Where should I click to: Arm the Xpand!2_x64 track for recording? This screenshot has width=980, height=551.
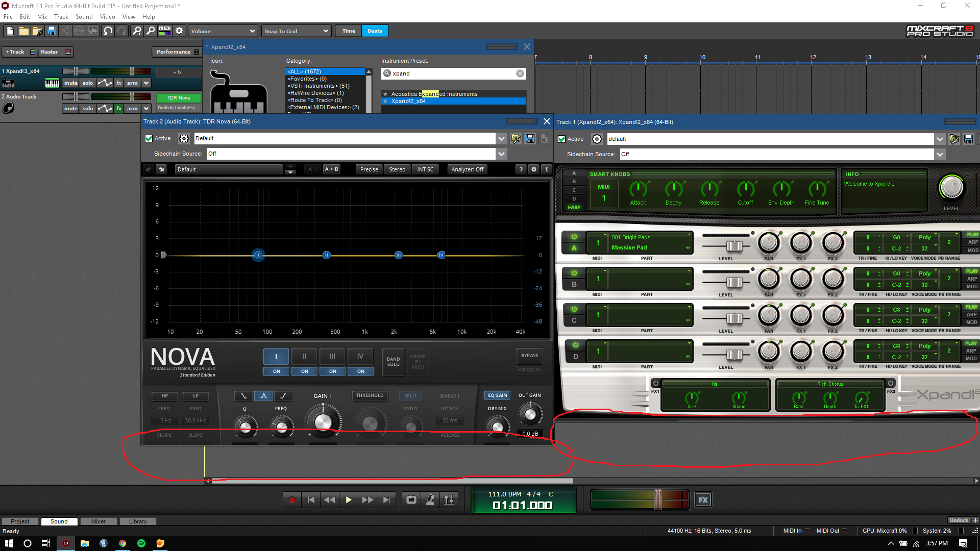[x=132, y=83]
